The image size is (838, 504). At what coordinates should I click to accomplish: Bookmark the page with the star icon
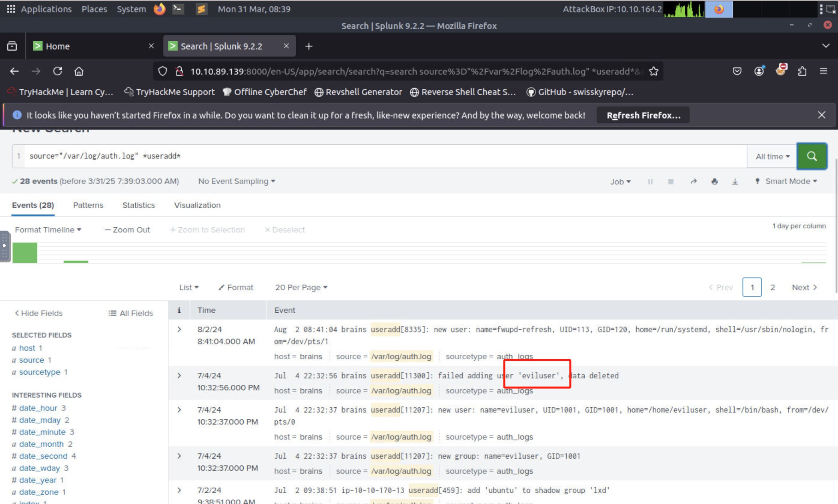point(654,71)
